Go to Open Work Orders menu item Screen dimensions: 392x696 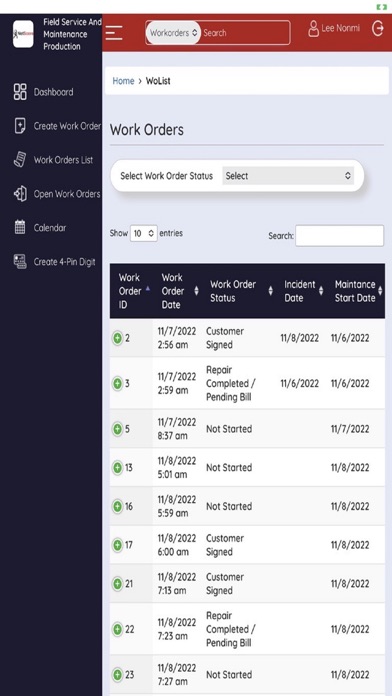click(57, 194)
